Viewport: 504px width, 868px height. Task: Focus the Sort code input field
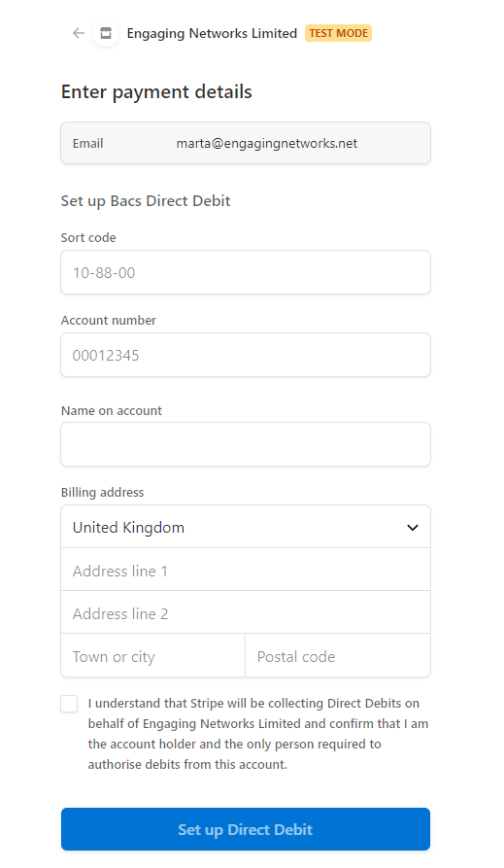(246, 272)
